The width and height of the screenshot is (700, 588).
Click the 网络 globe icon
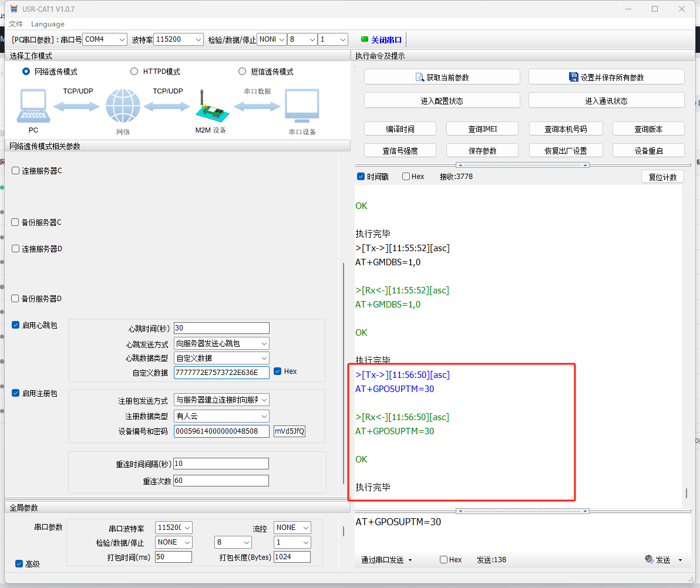pyautogui.click(x=123, y=107)
